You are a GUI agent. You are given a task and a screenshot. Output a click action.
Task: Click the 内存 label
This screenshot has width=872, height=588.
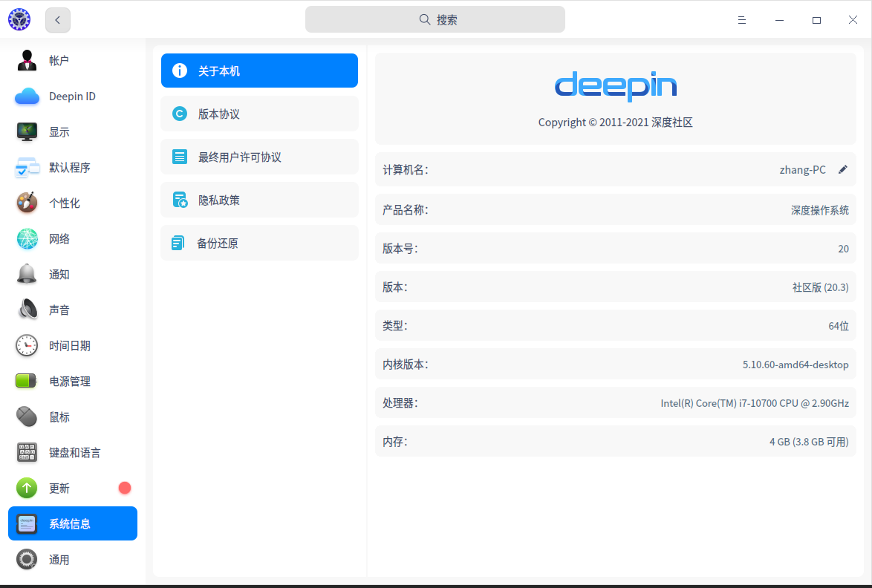click(x=395, y=442)
